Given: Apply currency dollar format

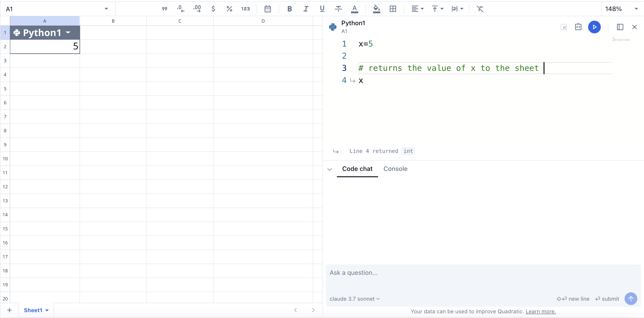Looking at the screenshot, I should (x=213, y=9).
